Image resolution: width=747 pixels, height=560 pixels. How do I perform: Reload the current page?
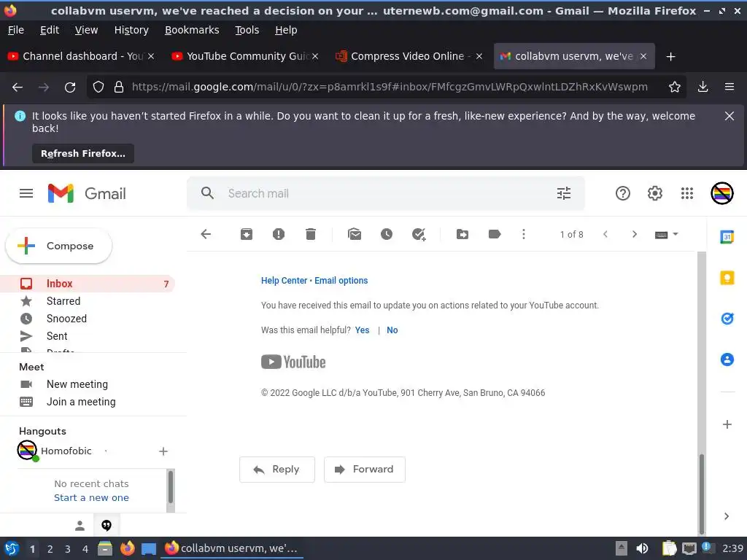70,87
